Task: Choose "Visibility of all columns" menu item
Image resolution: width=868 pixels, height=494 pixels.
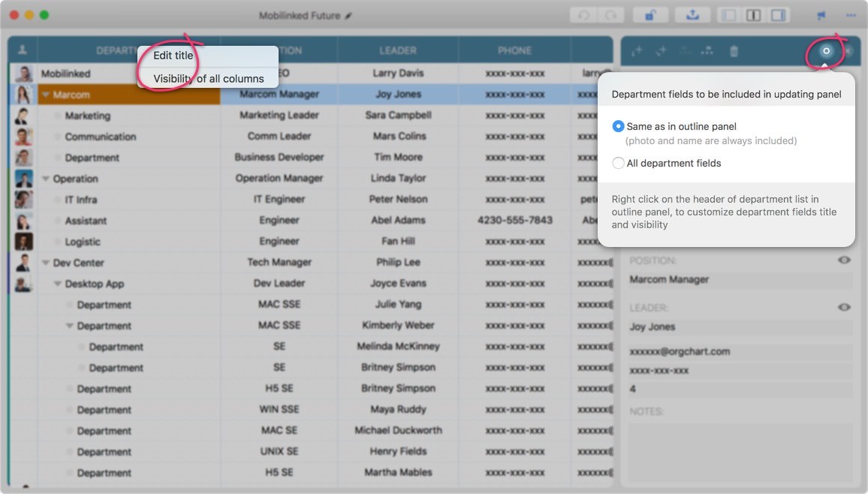Action: pos(208,78)
